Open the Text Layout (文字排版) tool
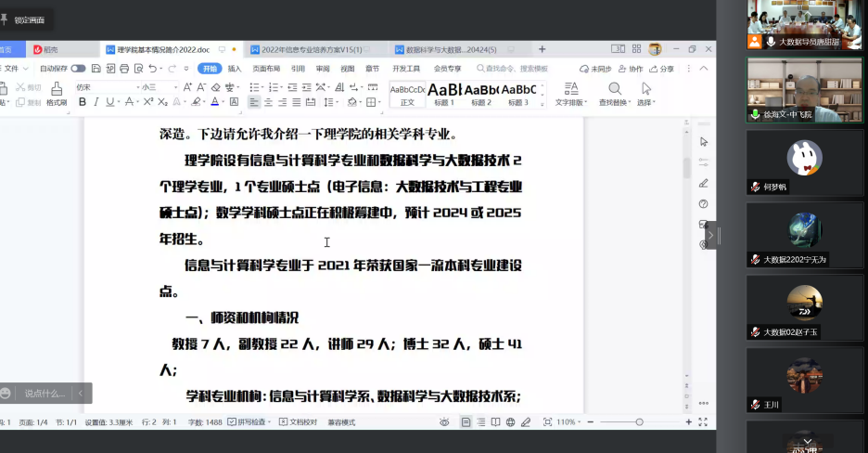The width and height of the screenshot is (868, 453). [570, 94]
